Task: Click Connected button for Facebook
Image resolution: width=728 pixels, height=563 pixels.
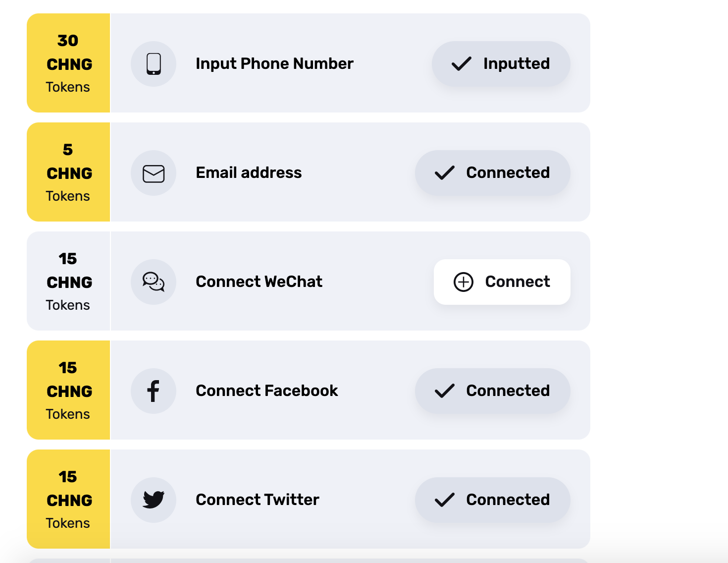Action: pyautogui.click(x=492, y=391)
